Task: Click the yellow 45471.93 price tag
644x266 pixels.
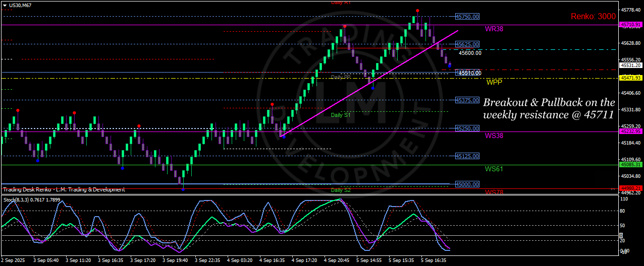Action: (631, 78)
